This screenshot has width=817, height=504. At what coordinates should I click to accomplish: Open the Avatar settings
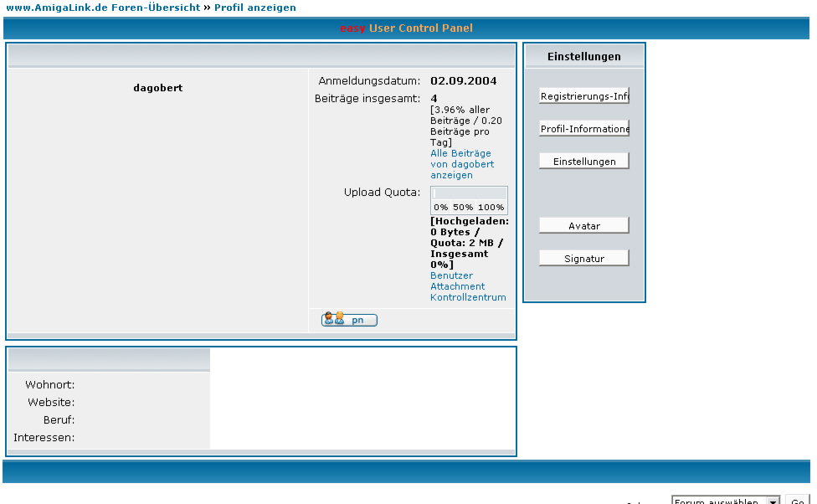[584, 226]
